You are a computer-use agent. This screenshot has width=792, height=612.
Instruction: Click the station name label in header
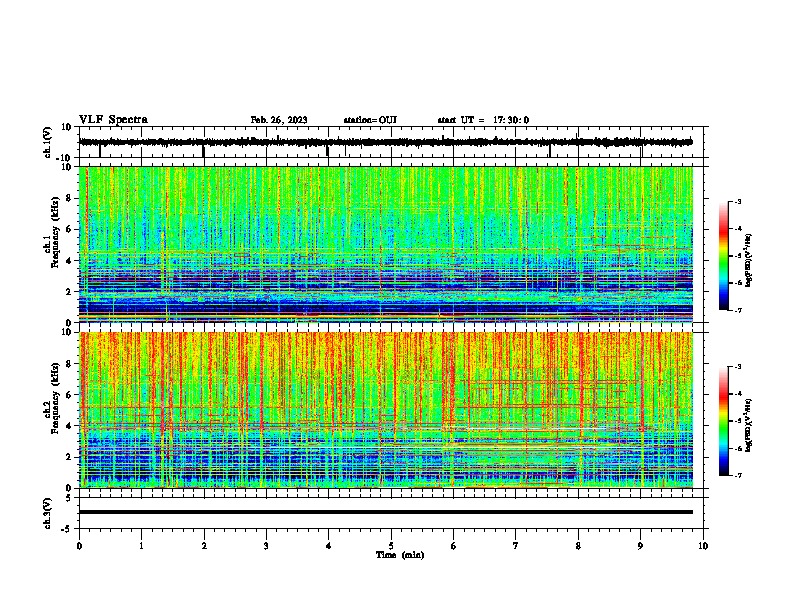point(370,120)
